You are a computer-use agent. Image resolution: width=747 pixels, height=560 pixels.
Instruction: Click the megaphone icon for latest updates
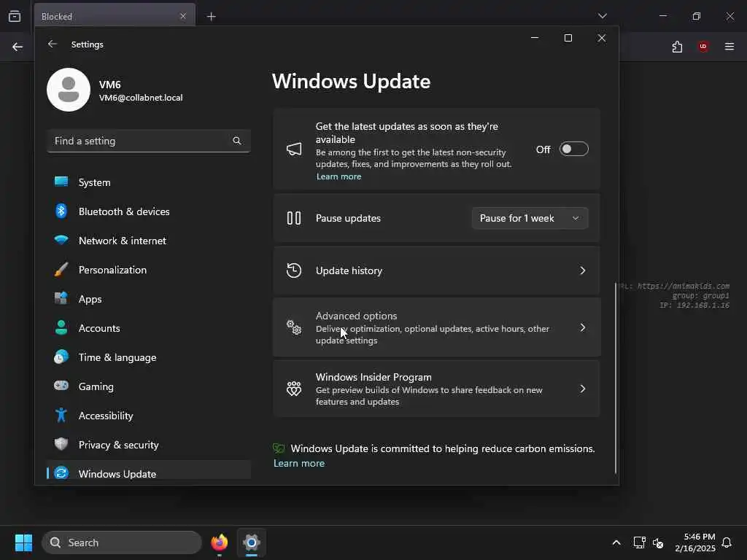294,149
